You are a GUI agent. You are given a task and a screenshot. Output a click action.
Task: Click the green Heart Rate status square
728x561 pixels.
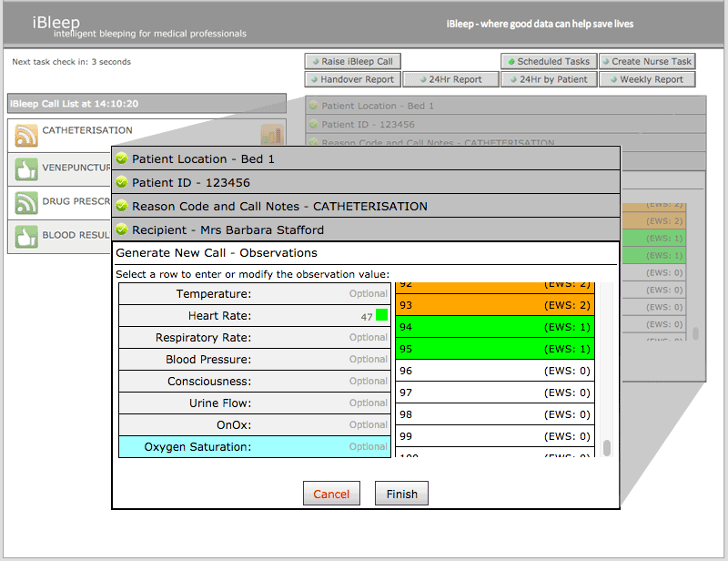click(x=381, y=315)
